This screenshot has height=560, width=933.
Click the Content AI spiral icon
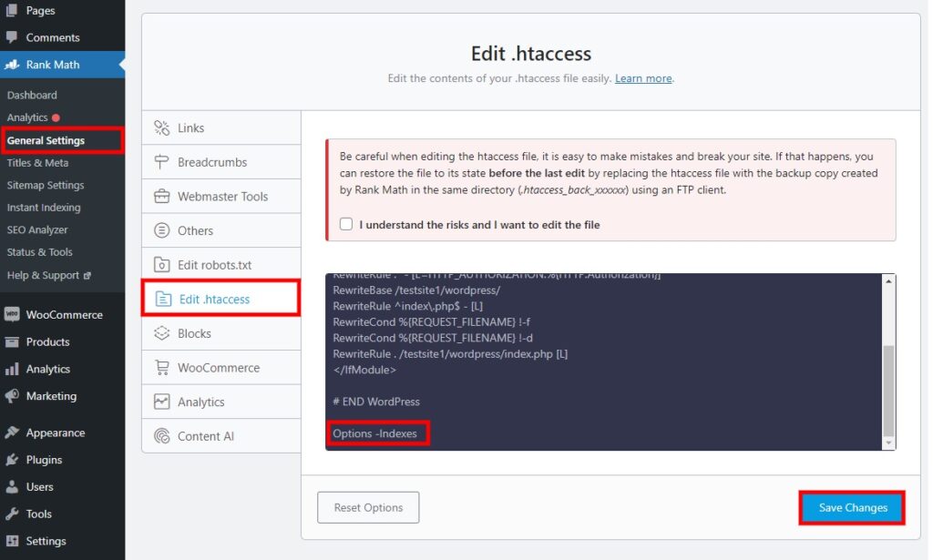pos(162,436)
